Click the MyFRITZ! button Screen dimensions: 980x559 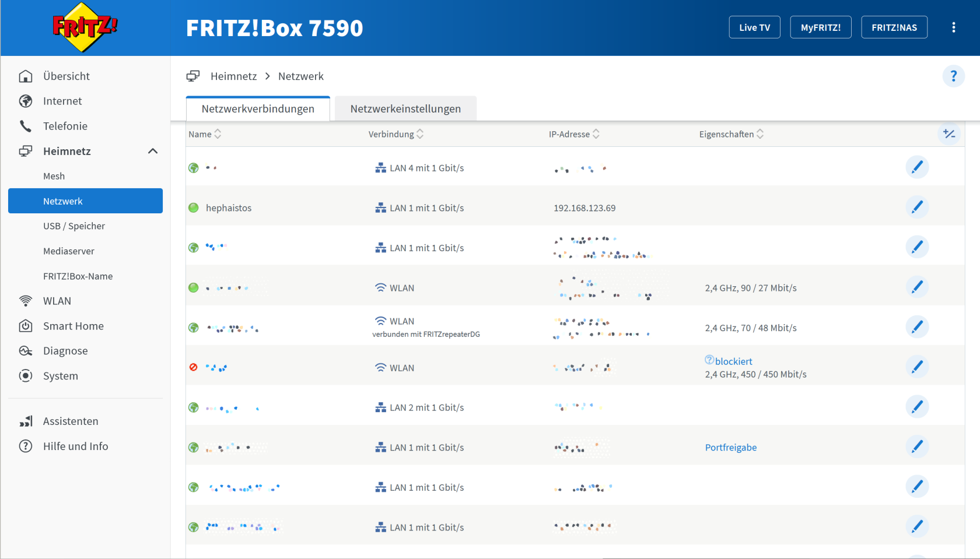tap(820, 27)
